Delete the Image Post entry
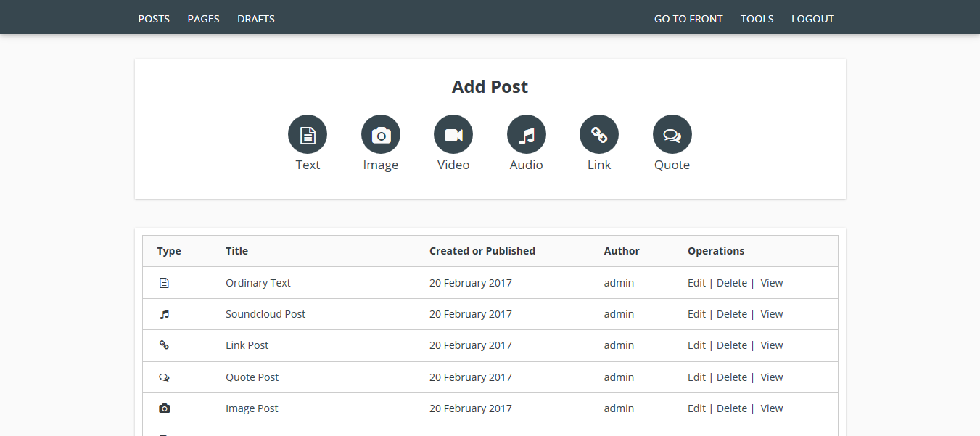Image resolution: width=980 pixels, height=436 pixels. click(731, 408)
